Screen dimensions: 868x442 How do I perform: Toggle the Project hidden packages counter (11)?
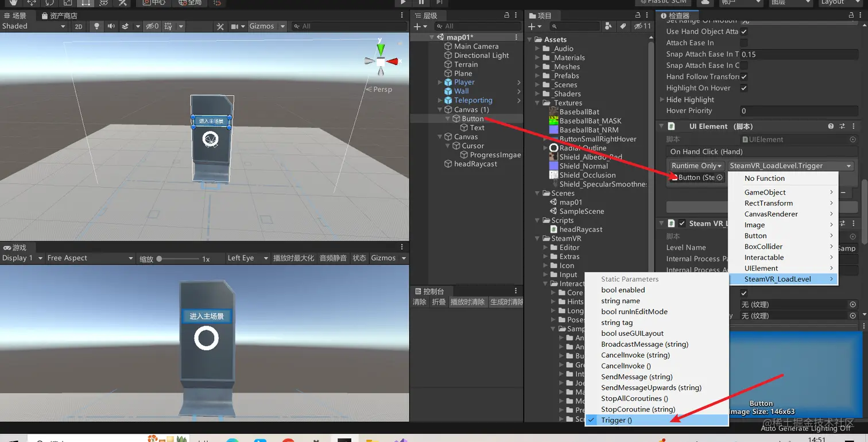point(642,26)
